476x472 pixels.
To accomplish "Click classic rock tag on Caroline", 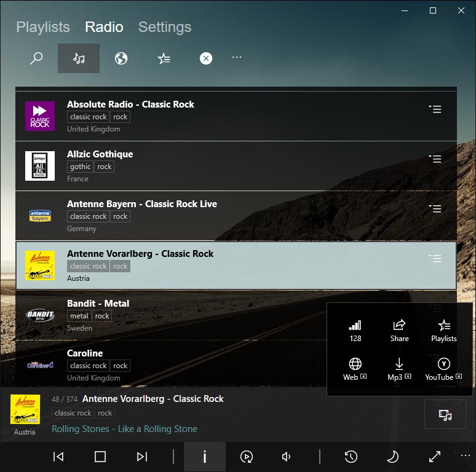I will [88, 366].
